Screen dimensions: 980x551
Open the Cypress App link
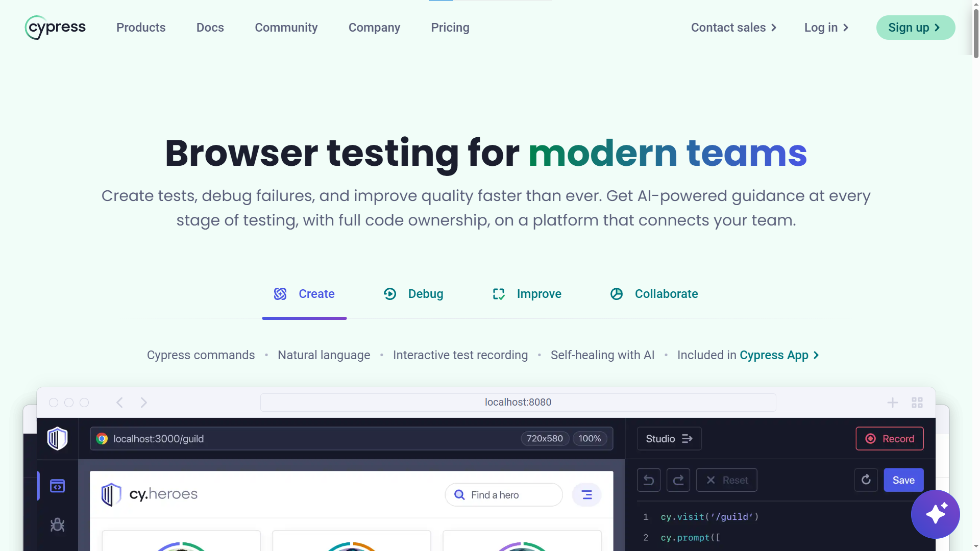tap(779, 355)
